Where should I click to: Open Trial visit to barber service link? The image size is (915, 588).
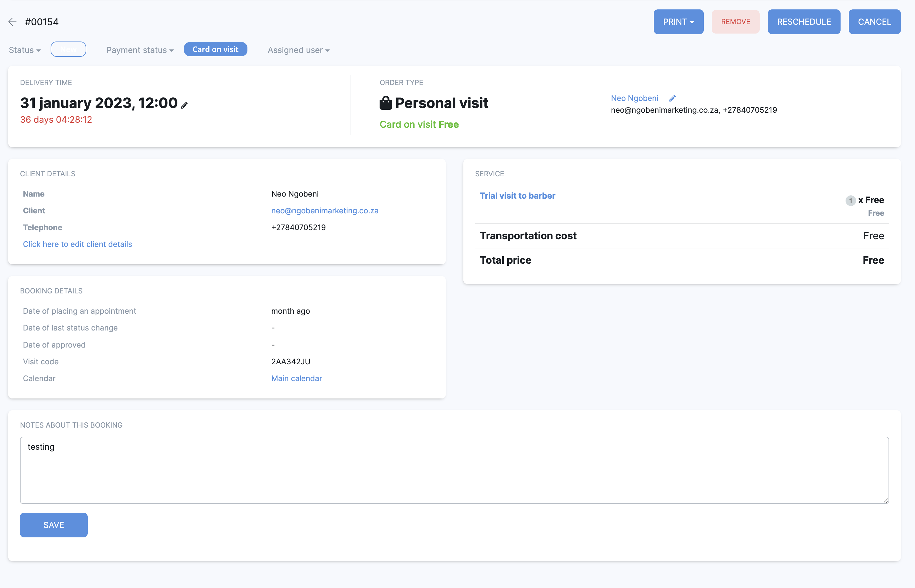click(x=517, y=195)
